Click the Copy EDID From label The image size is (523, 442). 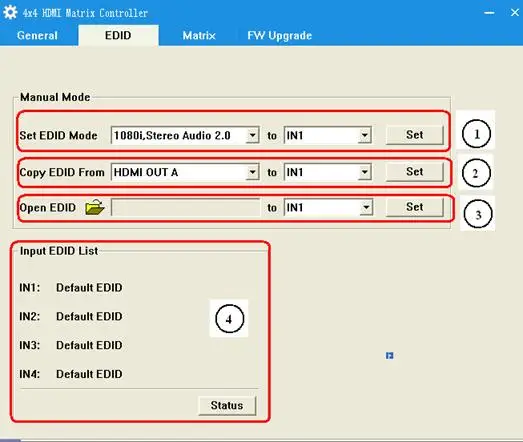coord(62,172)
